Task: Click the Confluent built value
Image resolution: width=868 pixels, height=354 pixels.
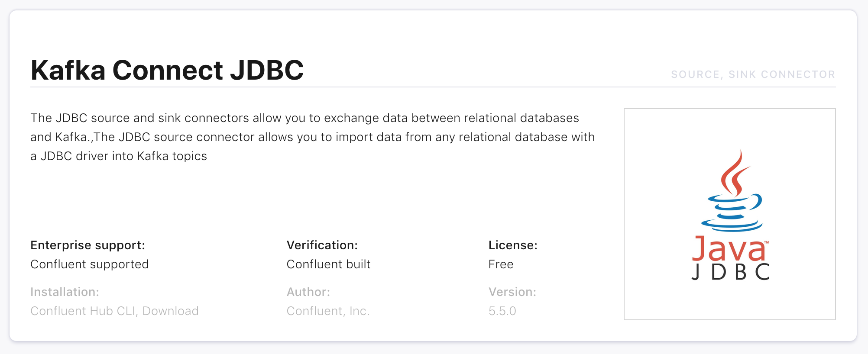Action: coord(329,264)
